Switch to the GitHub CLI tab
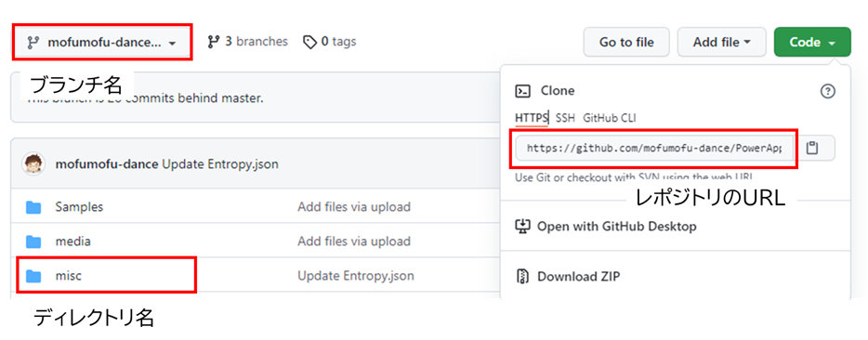The image size is (868, 340). [610, 117]
